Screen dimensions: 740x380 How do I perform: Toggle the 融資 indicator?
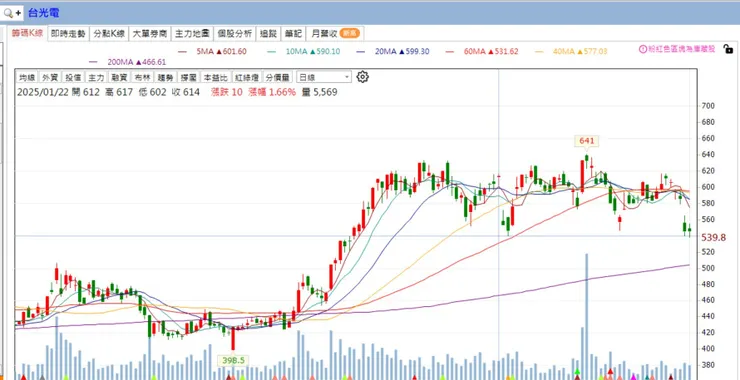(119, 77)
